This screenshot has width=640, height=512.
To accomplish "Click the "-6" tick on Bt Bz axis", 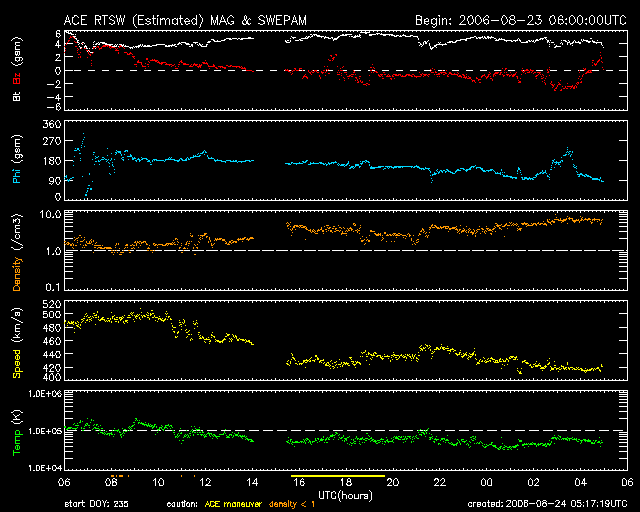I will point(53,107).
